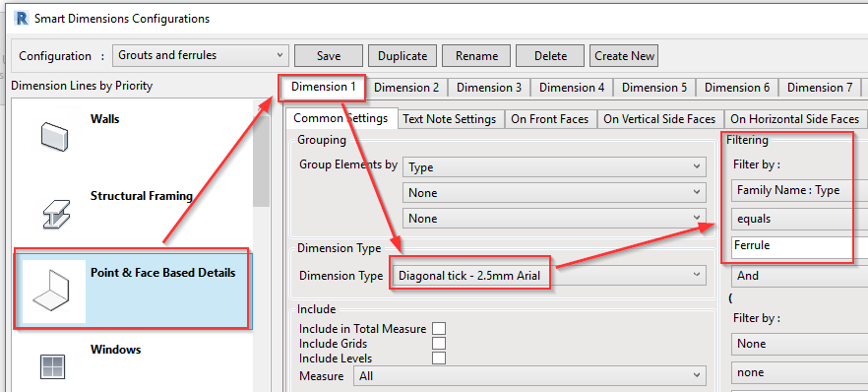Viewport: 868px width, 392px height.
Task: Select the Walls label in priority list
Action: pyautogui.click(x=104, y=119)
